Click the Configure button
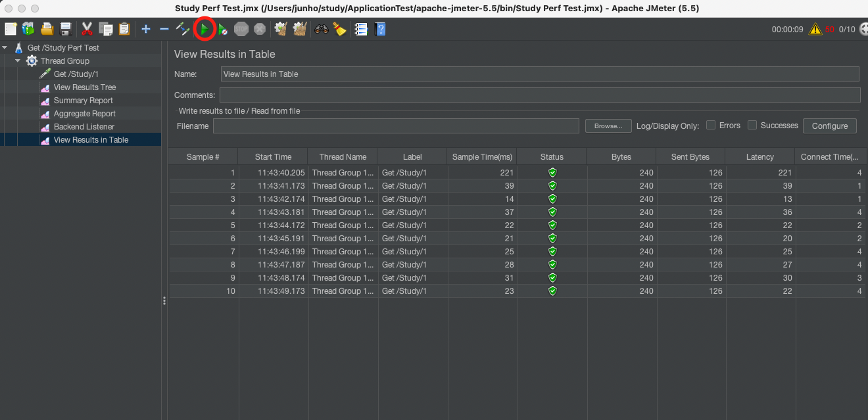Screen dimensions: 868x420 pyautogui.click(x=829, y=126)
